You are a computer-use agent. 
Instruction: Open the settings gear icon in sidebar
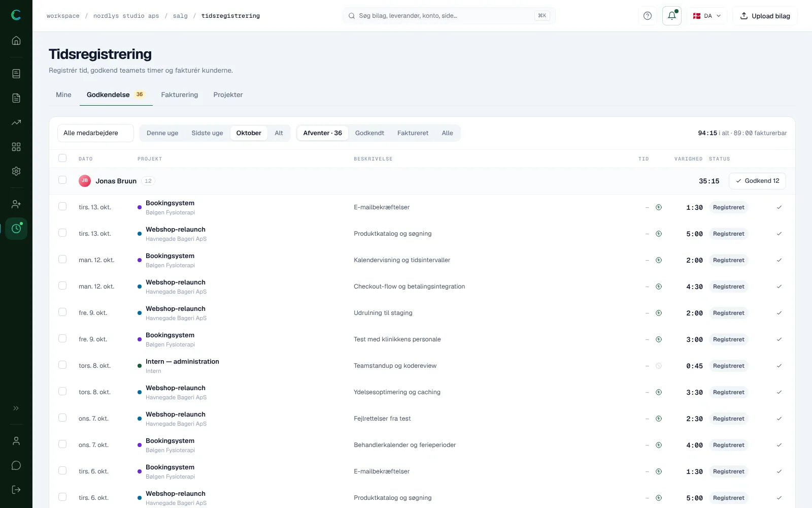(x=16, y=171)
